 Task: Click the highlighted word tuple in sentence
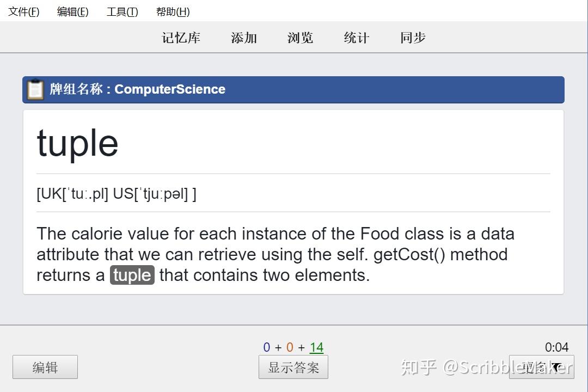pos(132,275)
